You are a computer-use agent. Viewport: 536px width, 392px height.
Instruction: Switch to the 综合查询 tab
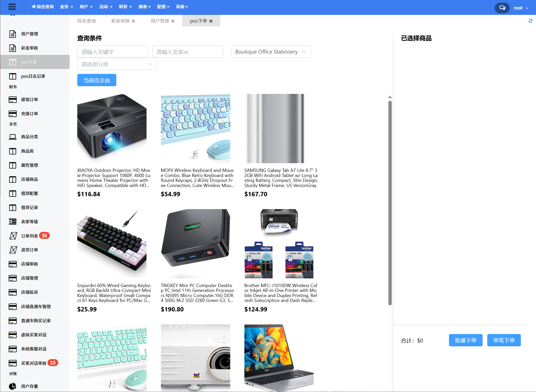pos(87,21)
